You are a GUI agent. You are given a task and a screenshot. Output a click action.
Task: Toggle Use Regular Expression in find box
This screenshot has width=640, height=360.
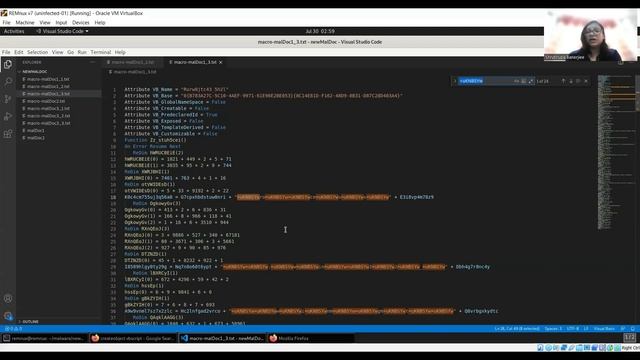(531, 81)
